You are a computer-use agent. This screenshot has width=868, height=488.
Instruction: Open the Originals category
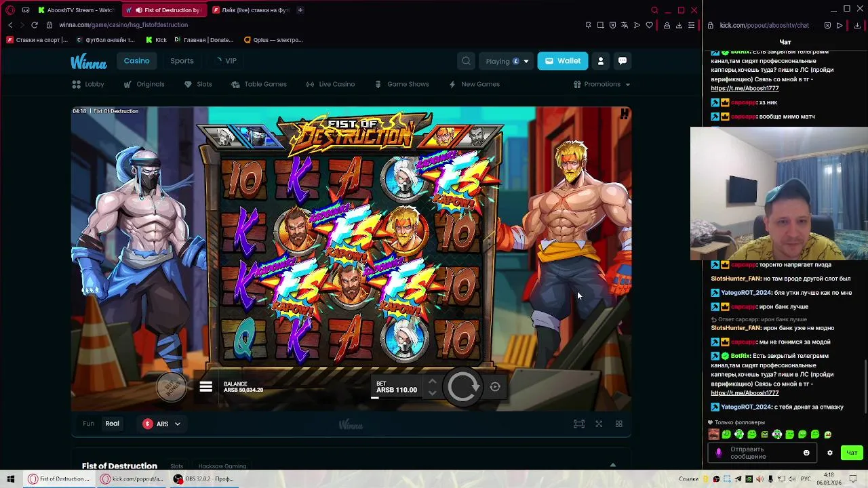144,84
